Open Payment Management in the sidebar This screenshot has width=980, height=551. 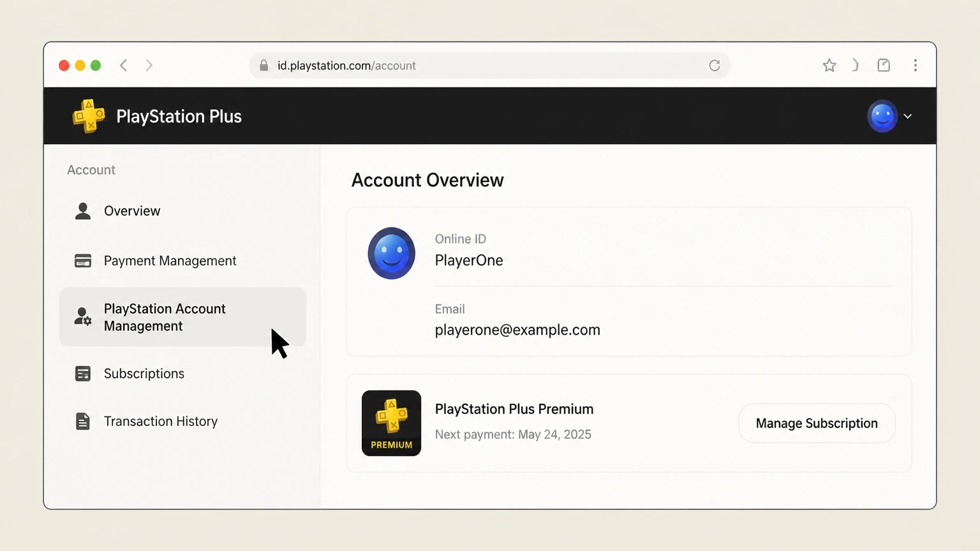coord(182,261)
